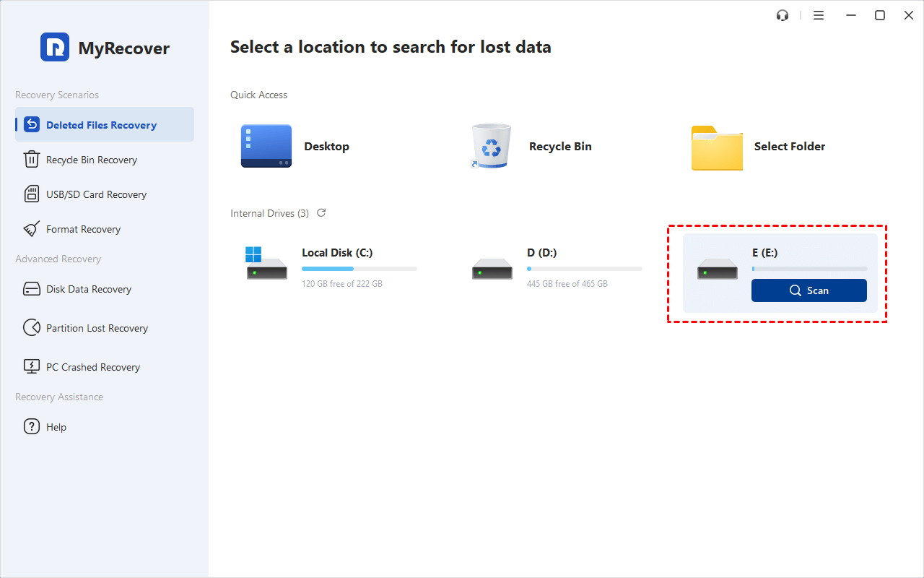924x578 pixels.
Task: Select the Recycle Bin quick access label
Action: point(560,147)
